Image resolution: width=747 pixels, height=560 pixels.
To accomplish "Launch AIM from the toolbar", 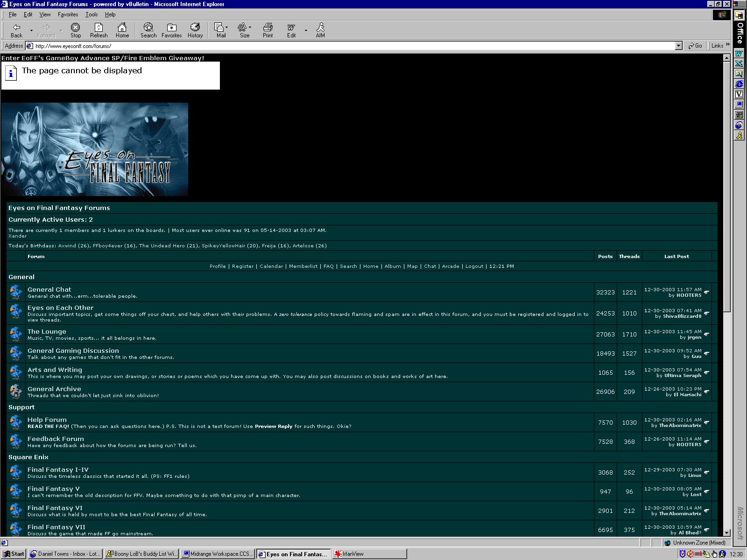I will [x=320, y=30].
